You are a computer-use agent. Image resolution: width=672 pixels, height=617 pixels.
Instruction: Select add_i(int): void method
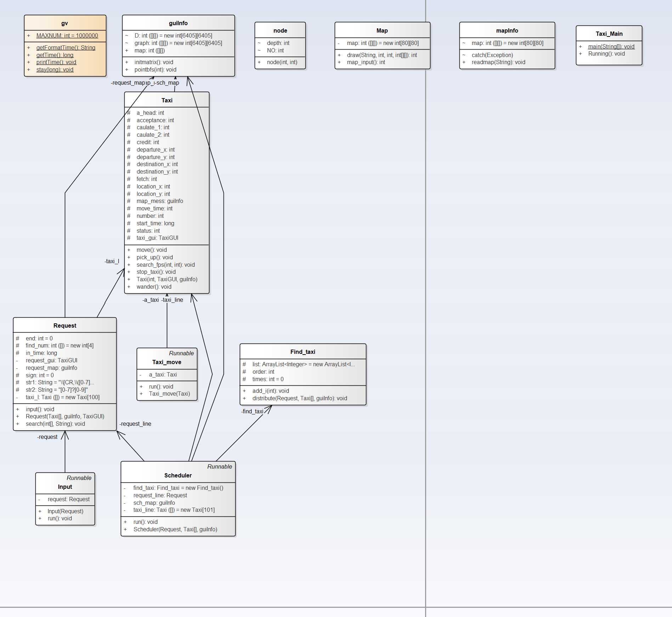(x=271, y=391)
